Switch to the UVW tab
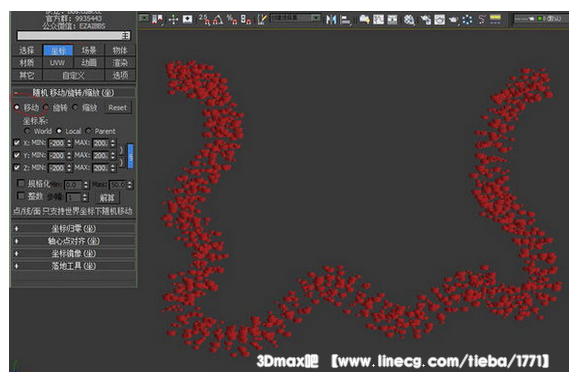This screenshot has height=378, width=578. tap(58, 63)
